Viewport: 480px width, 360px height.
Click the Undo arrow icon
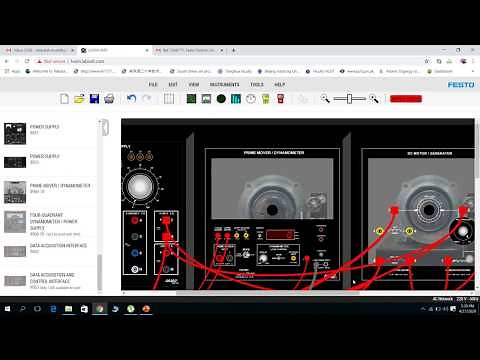pos(132,99)
